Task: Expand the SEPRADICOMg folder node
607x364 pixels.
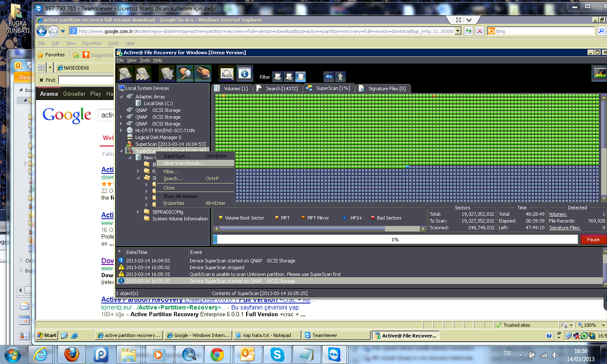Action: 138,212
